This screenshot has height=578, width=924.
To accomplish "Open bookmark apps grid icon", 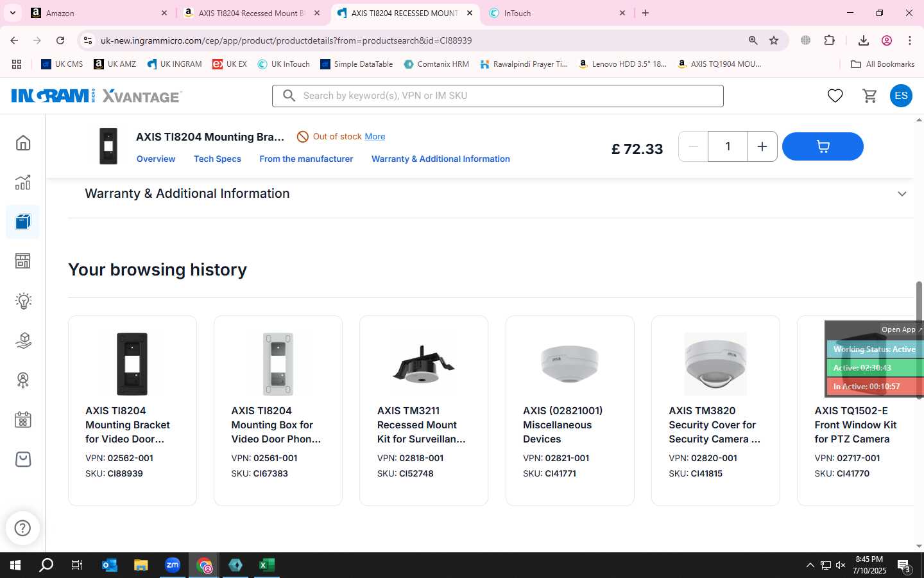I will tap(17, 64).
